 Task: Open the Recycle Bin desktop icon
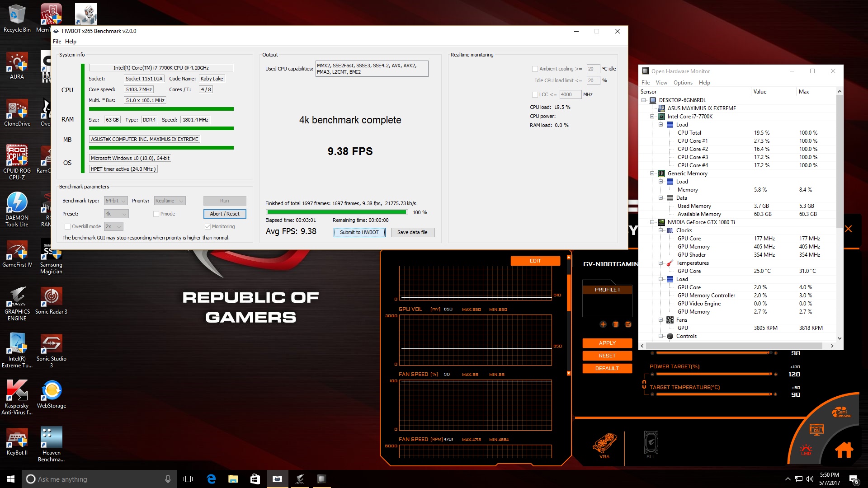coord(17,19)
